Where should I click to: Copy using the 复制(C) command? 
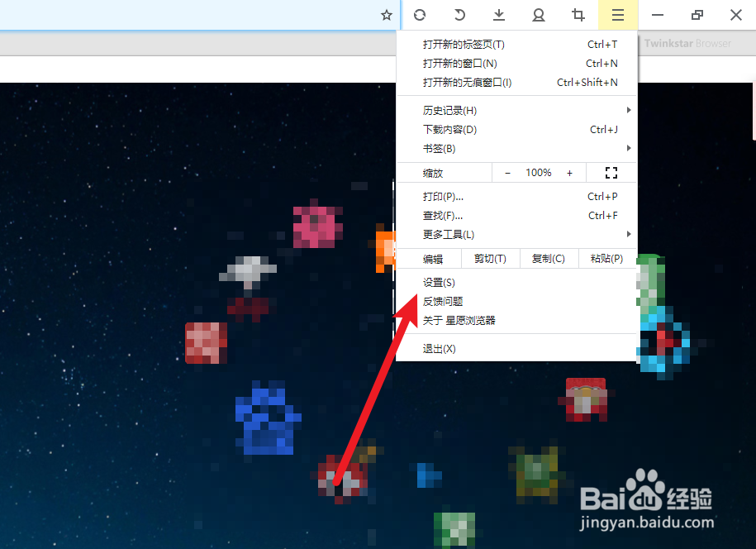(548, 258)
